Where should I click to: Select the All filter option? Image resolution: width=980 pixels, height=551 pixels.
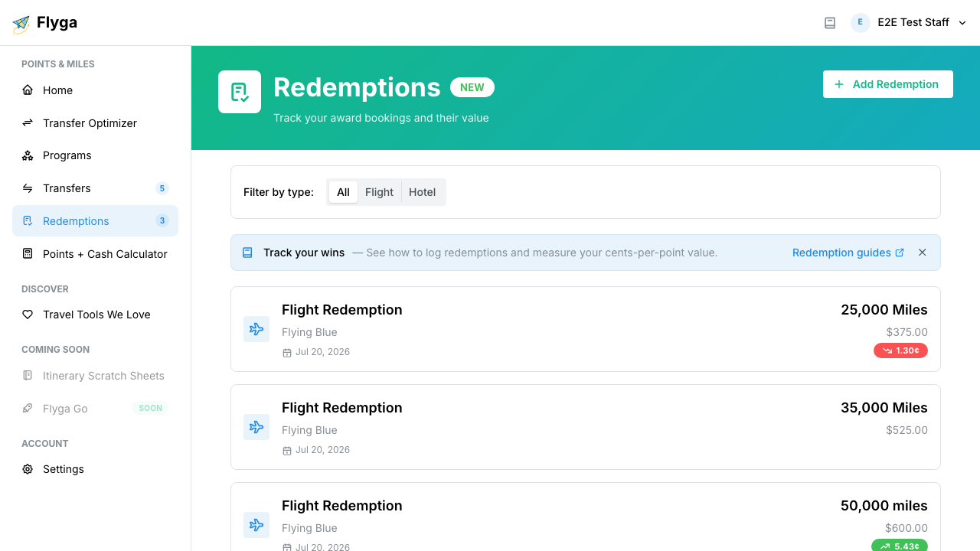(343, 192)
